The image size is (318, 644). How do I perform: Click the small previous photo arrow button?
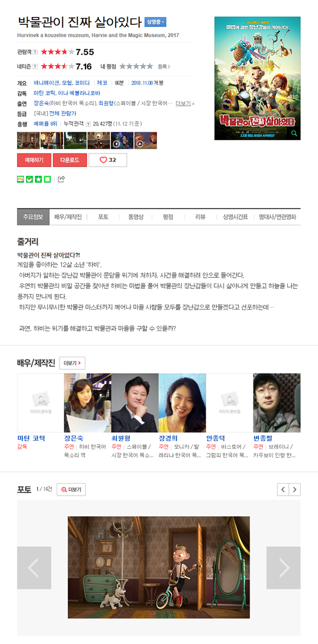tap(283, 489)
